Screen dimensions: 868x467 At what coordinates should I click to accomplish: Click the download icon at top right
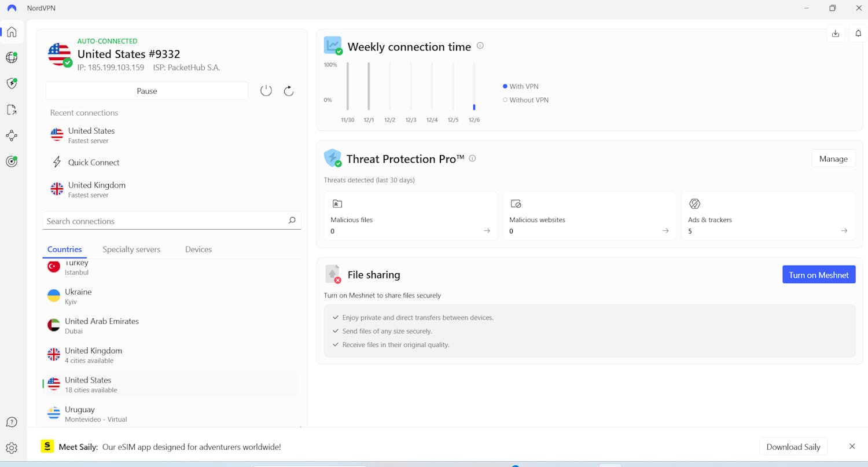(x=836, y=34)
